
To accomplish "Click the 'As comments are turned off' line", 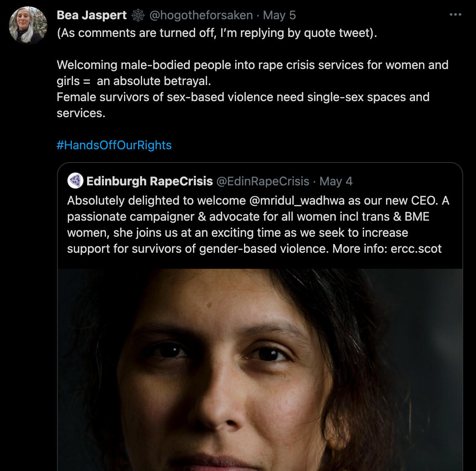I will pos(217,33).
